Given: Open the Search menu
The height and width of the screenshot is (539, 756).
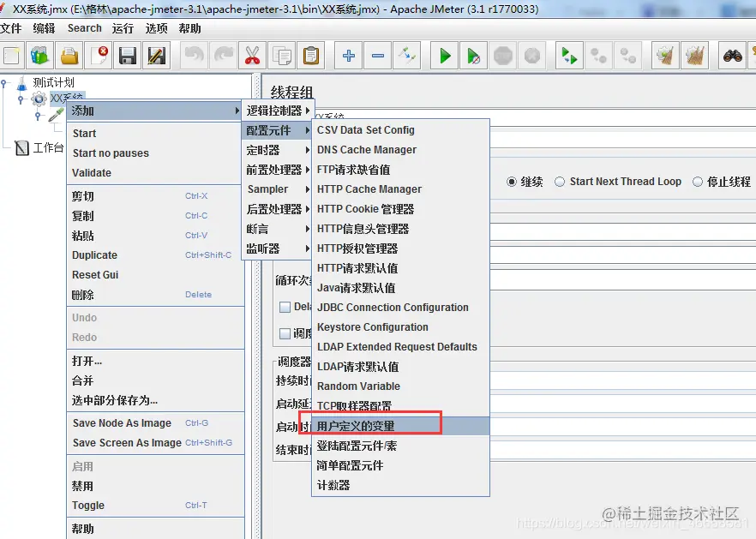Looking at the screenshot, I should coord(84,28).
